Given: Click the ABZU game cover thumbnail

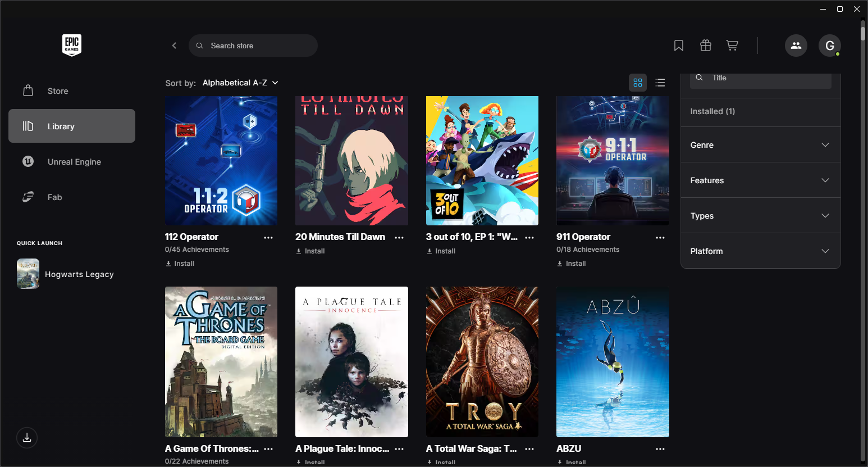Looking at the screenshot, I should point(613,362).
